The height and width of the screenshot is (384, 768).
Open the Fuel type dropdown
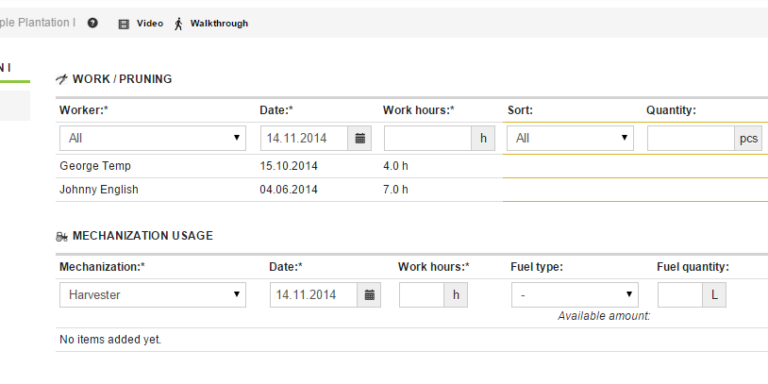pos(575,295)
